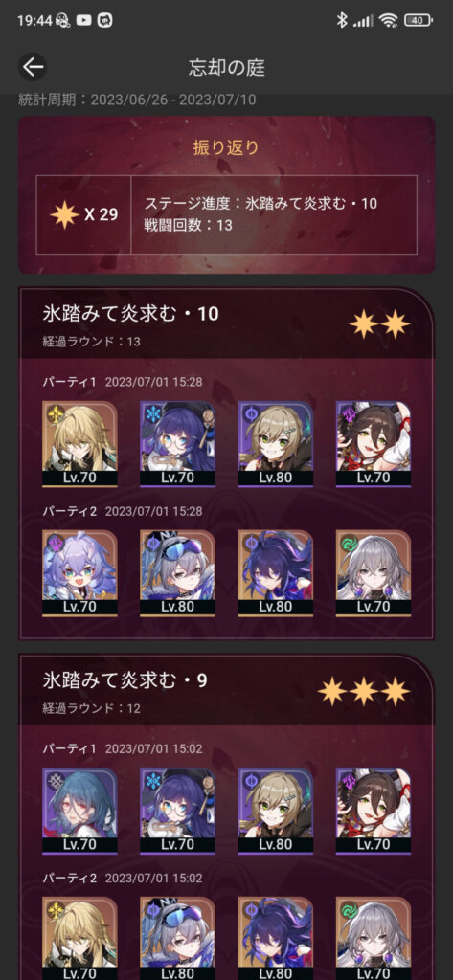Tap the star icon beside X 29
The image size is (453, 980).
point(64,215)
